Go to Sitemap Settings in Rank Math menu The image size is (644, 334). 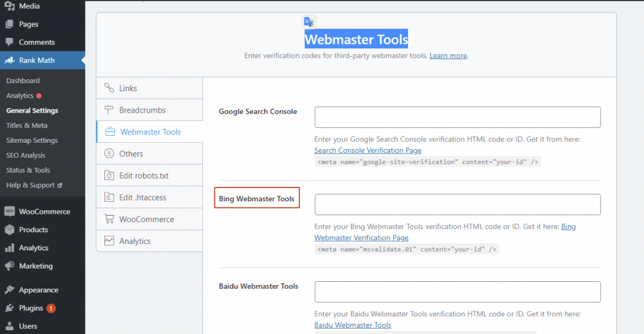31,140
